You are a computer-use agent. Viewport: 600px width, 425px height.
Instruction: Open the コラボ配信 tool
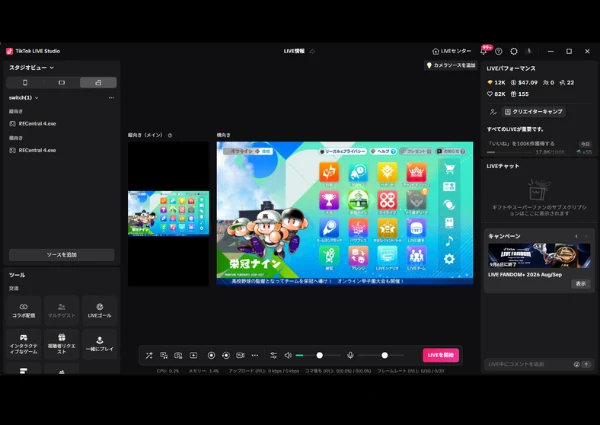24,311
